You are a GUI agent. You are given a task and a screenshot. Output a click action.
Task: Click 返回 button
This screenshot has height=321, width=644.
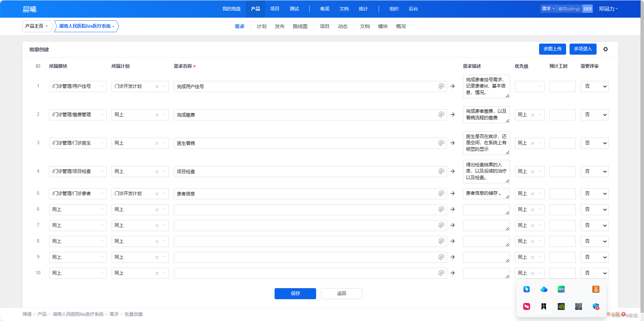342,294
